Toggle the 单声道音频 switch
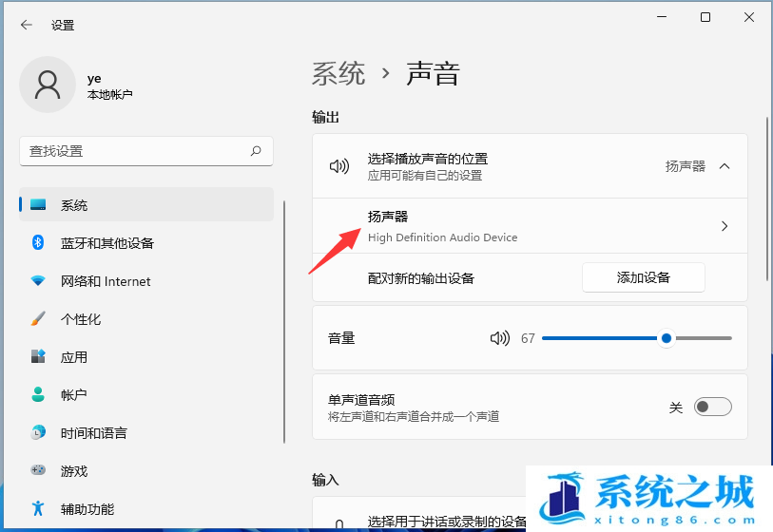773x532 pixels. pyautogui.click(x=712, y=407)
